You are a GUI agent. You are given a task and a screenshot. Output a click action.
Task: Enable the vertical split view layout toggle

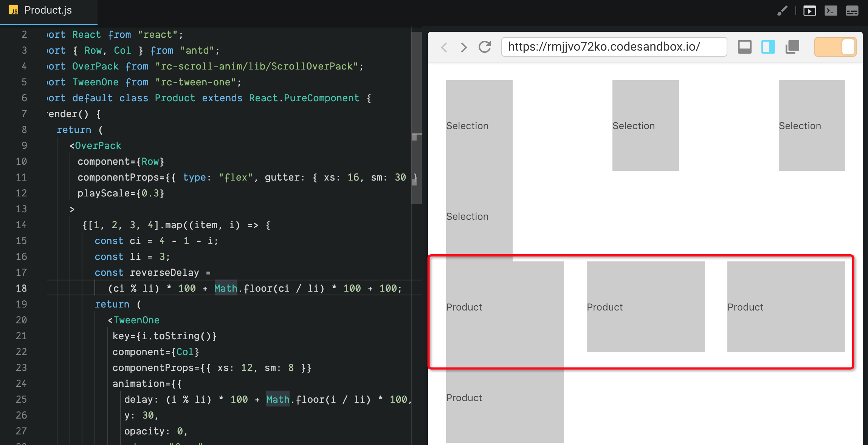(x=768, y=47)
